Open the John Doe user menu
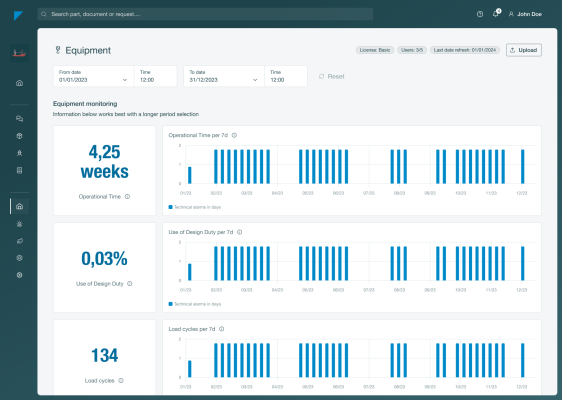This screenshot has height=400, width=562. 525,14
